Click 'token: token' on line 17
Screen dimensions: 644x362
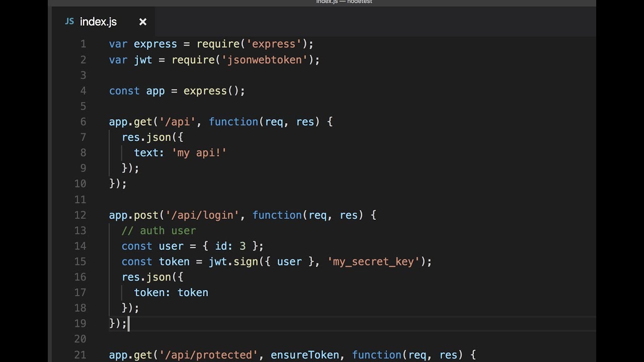pos(171,293)
